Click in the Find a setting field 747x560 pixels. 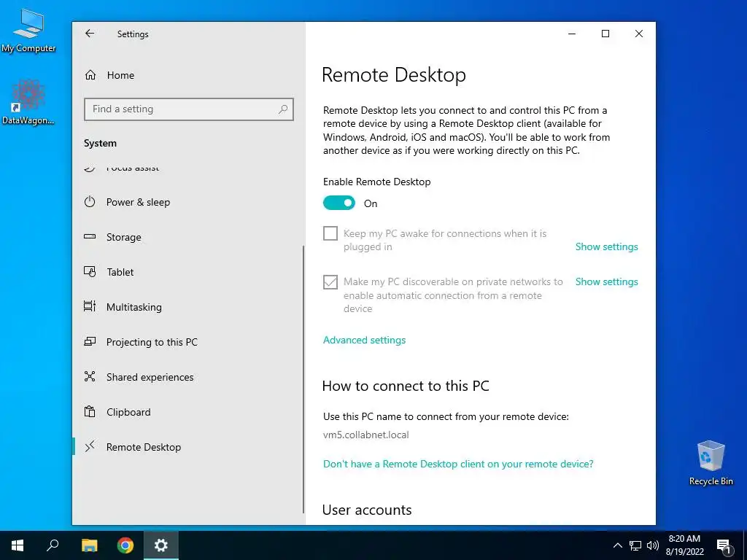pyautogui.click(x=189, y=109)
